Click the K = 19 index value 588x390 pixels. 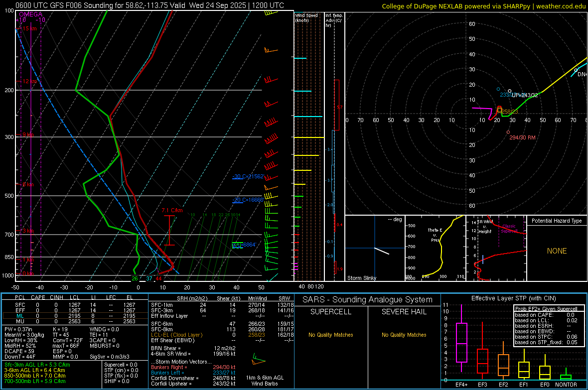click(60, 329)
